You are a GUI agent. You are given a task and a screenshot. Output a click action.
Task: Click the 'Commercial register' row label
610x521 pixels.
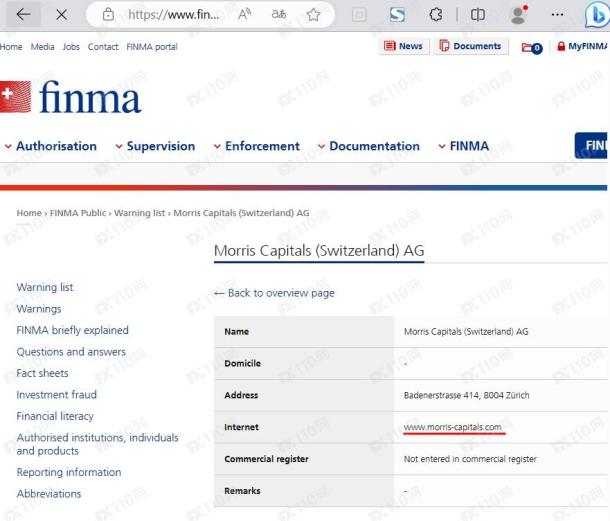266,459
